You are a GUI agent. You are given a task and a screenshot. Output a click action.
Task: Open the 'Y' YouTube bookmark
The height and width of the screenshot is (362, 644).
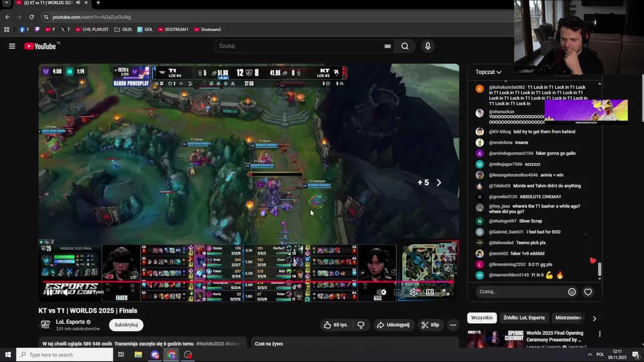[x=50, y=30]
